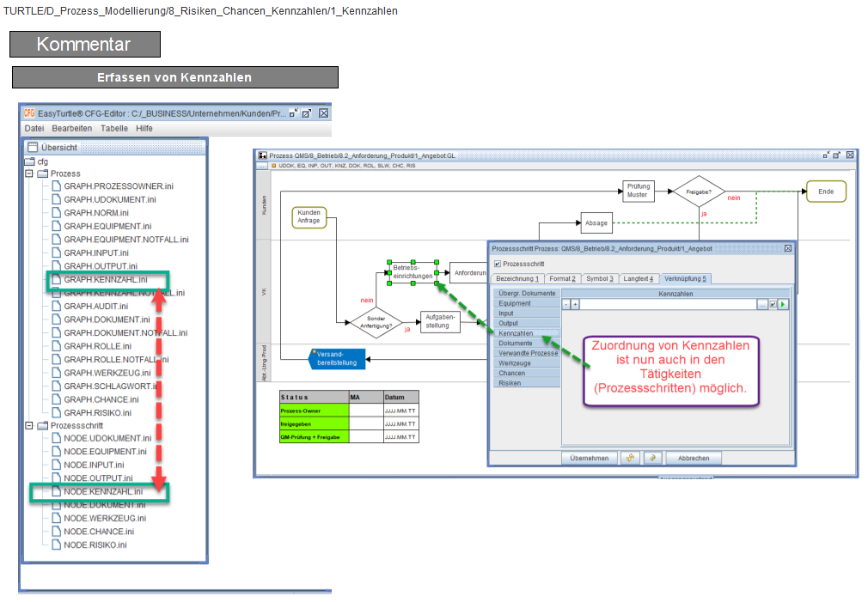Select Kennzahlen in link list
This screenshot has width=868, height=602.
[527, 333]
